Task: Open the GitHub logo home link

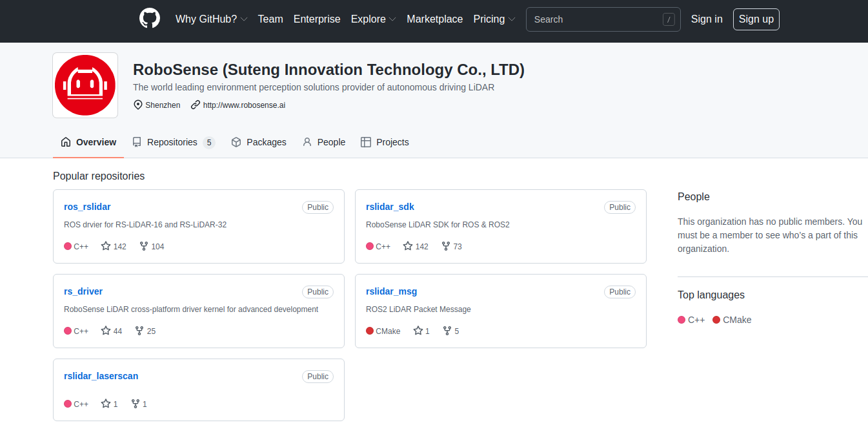Action: click(x=150, y=19)
